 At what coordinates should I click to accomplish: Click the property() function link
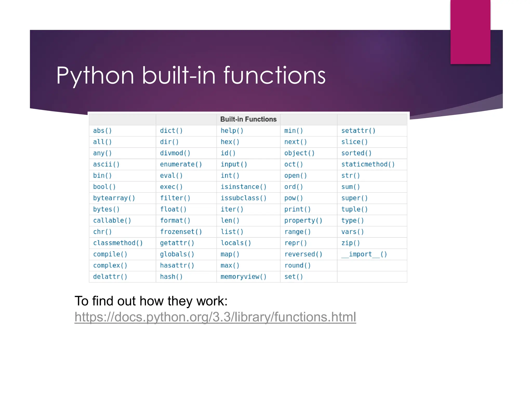point(303,221)
